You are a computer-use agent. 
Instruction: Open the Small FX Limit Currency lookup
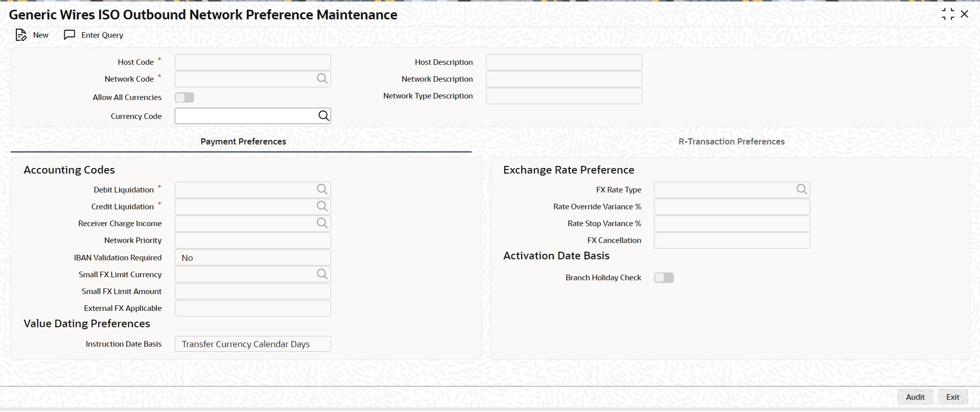[x=322, y=274]
